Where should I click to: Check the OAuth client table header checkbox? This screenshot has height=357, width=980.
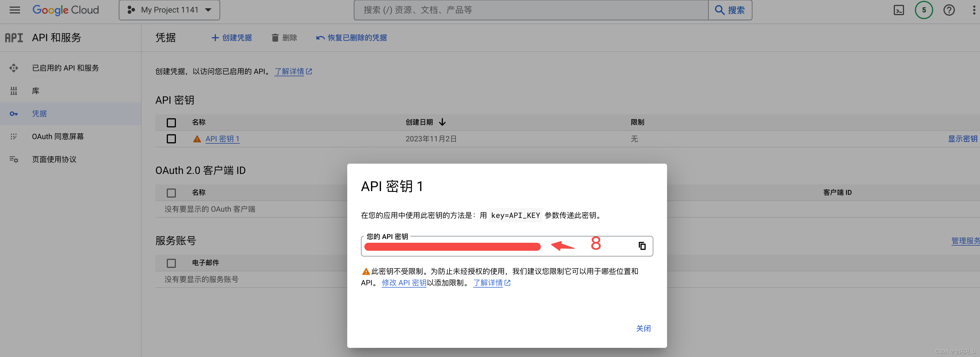171,193
